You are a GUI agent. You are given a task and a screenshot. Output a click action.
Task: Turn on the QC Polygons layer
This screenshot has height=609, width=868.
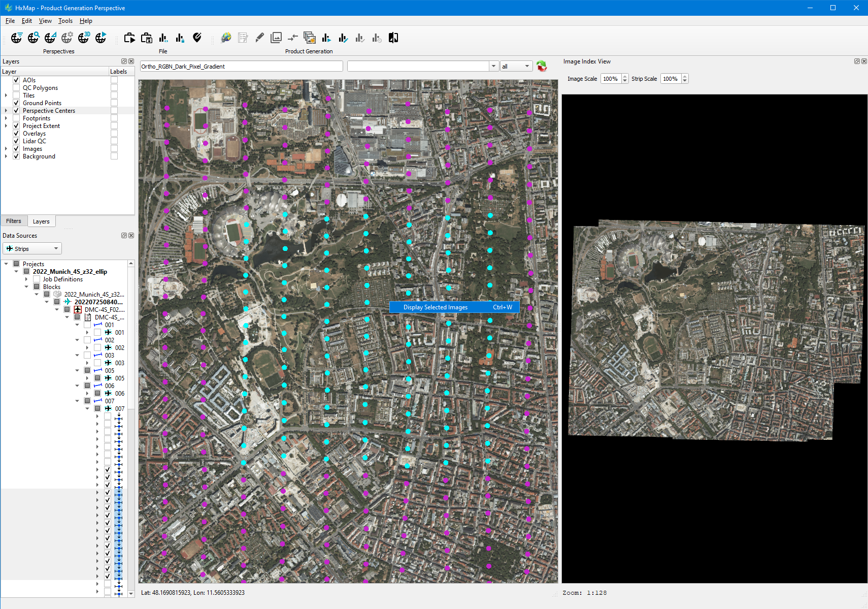coord(16,88)
